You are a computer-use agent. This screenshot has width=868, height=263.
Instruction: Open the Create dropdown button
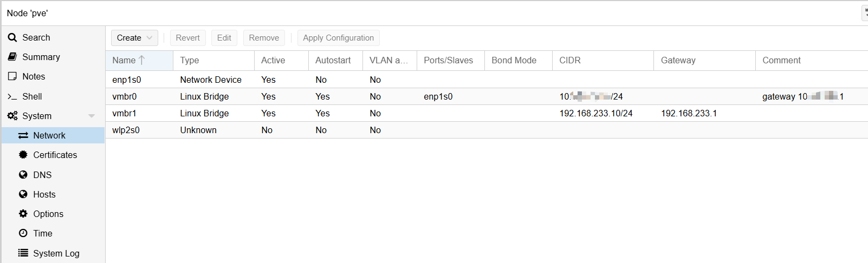[x=134, y=38]
